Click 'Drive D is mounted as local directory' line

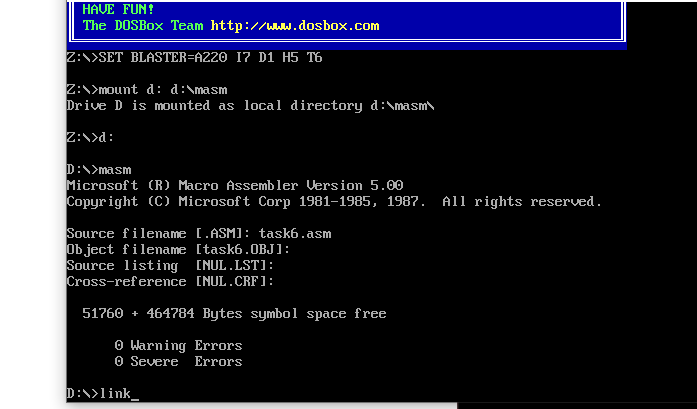(251, 105)
